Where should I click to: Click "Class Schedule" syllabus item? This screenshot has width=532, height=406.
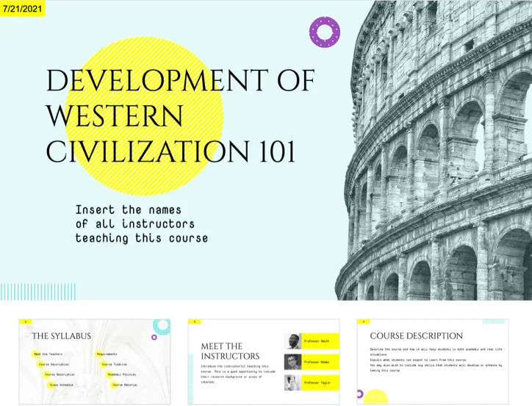click(61, 385)
